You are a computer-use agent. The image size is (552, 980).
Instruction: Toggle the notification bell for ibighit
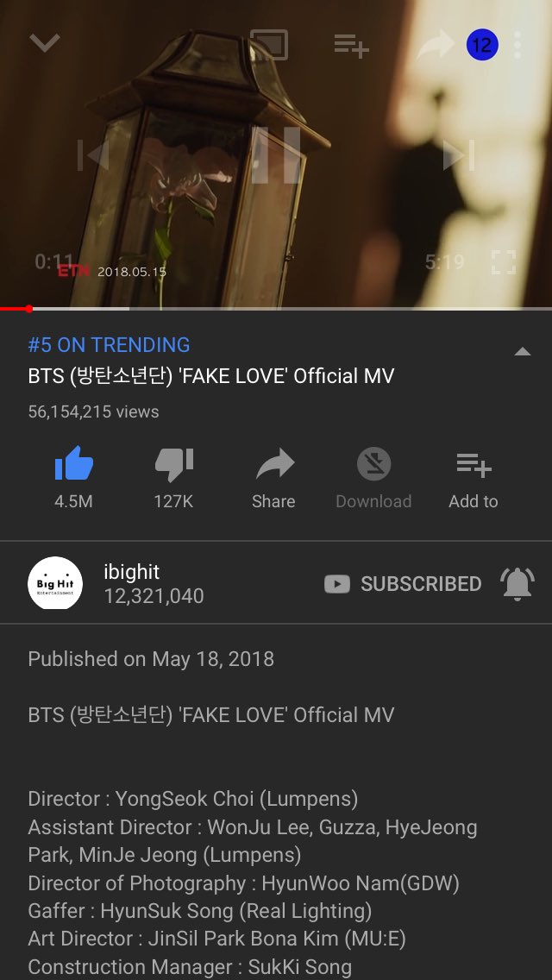517,584
